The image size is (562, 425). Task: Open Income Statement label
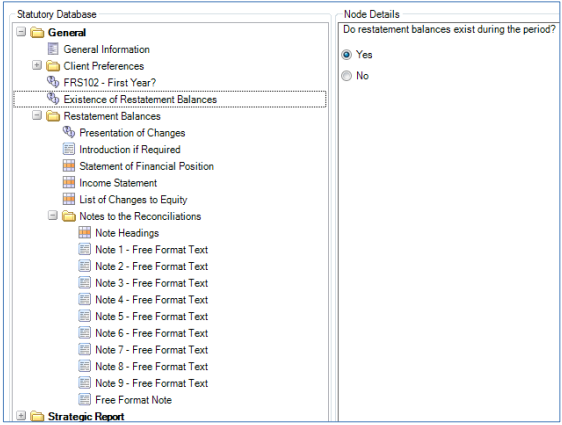coord(118,183)
